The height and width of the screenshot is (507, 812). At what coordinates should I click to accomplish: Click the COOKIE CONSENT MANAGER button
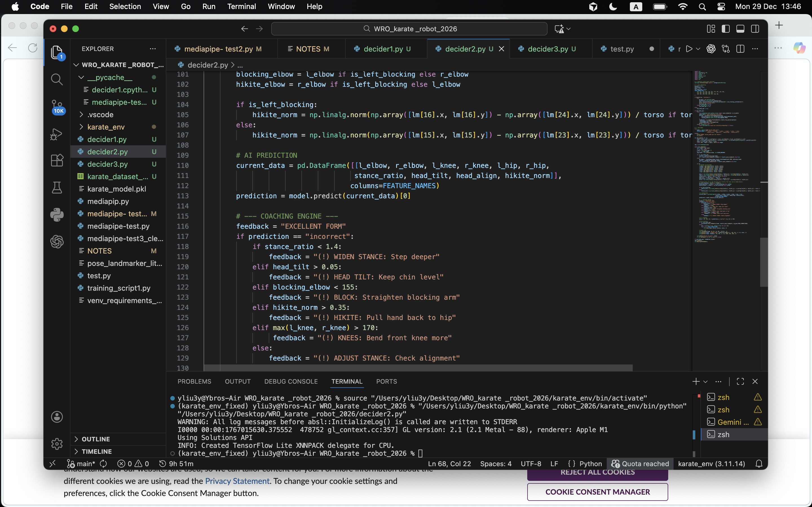tap(597, 492)
